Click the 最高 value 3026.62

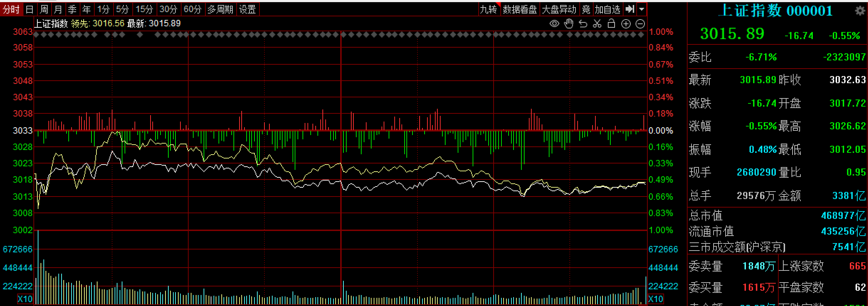click(x=848, y=126)
